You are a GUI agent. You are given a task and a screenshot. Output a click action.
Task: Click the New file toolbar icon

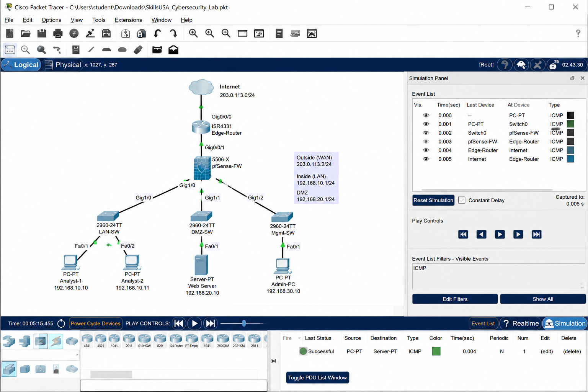coord(10,34)
